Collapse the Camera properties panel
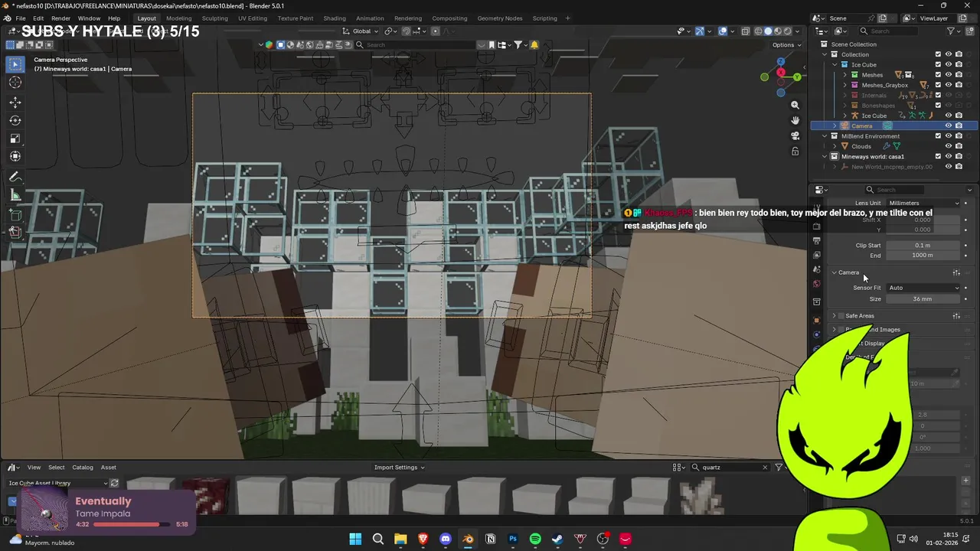The image size is (980, 551). pyautogui.click(x=834, y=272)
